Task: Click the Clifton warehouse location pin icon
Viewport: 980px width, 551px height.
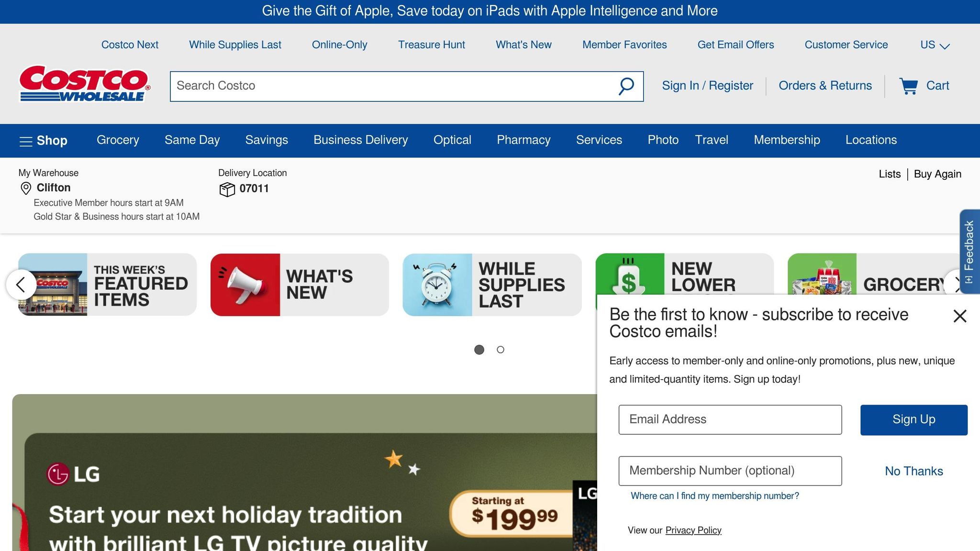Action: (26, 188)
